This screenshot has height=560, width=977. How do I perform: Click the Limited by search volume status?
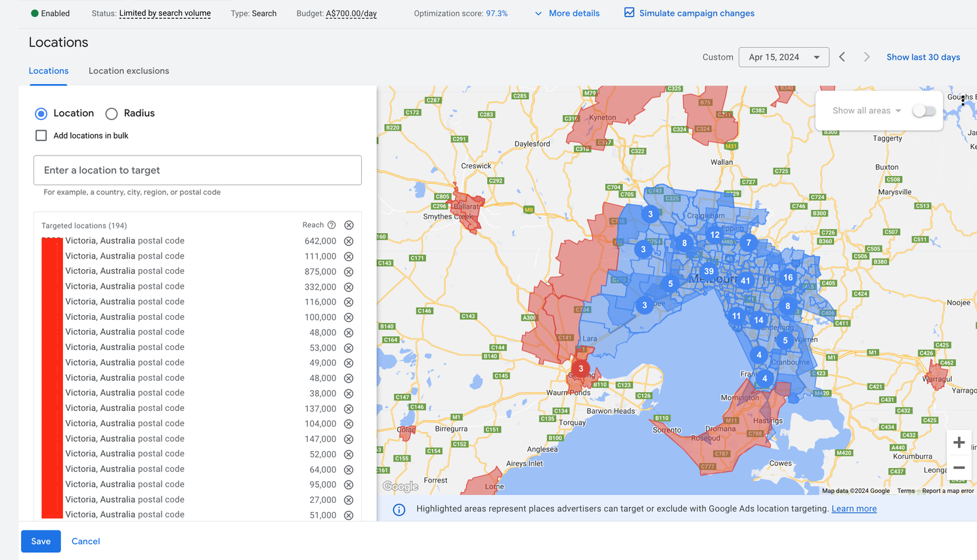pos(165,13)
